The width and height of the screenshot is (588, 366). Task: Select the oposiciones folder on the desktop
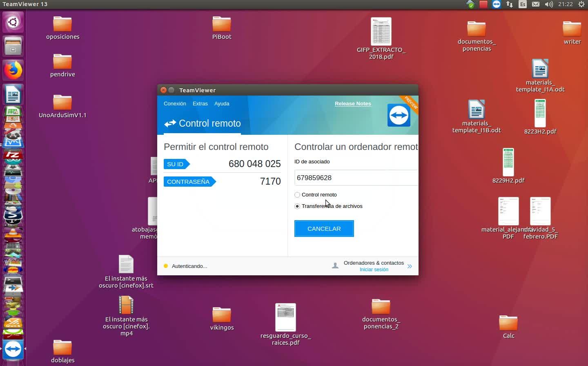tap(62, 28)
